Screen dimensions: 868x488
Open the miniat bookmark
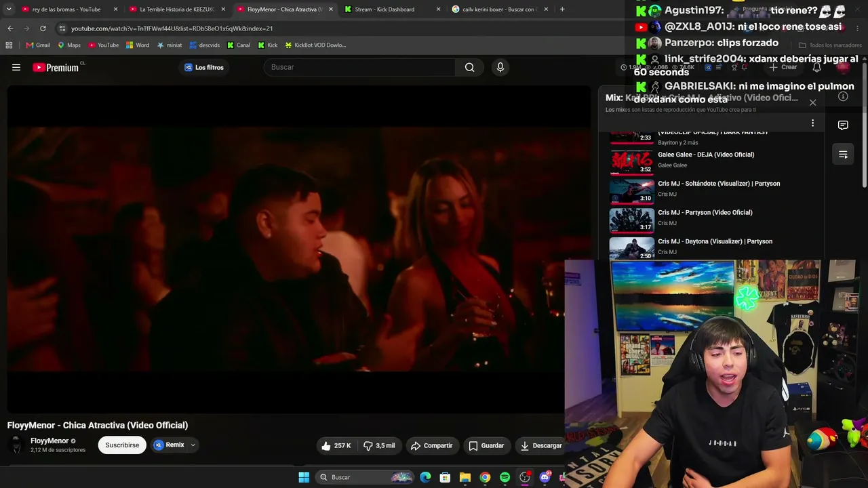click(x=170, y=45)
